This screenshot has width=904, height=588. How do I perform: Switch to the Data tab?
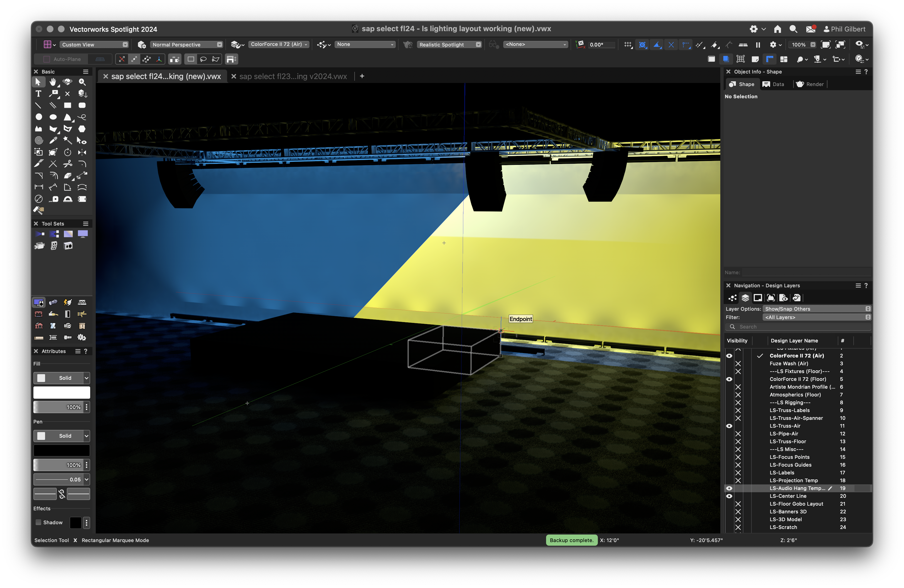(773, 84)
